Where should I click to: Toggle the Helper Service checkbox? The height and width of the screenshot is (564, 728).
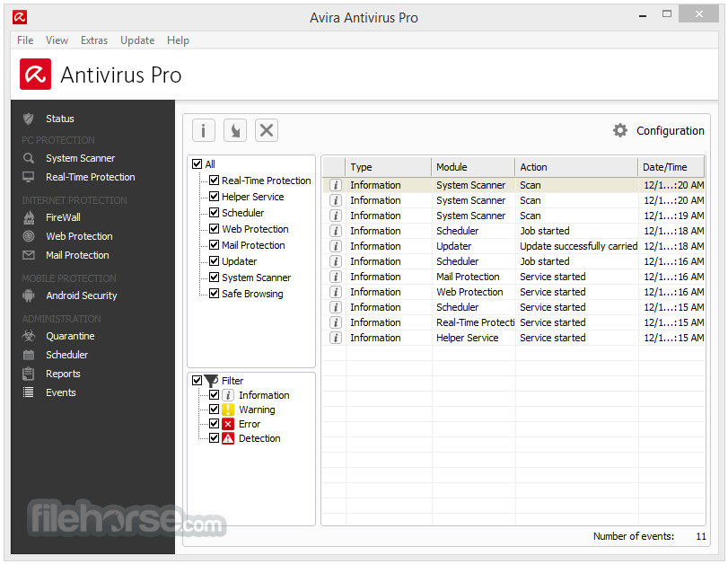[214, 197]
